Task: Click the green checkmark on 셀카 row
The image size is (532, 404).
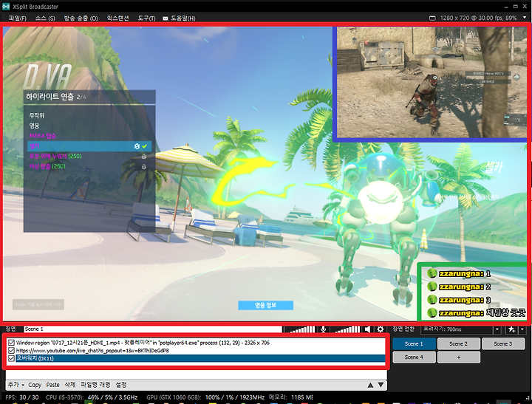Action: pos(145,146)
